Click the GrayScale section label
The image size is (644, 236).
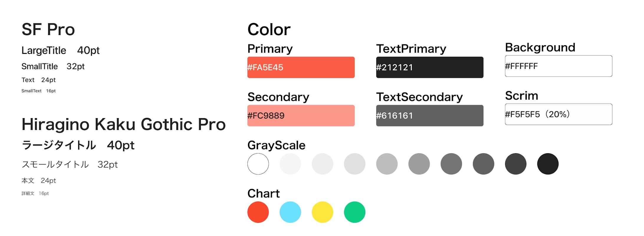point(276,145)
